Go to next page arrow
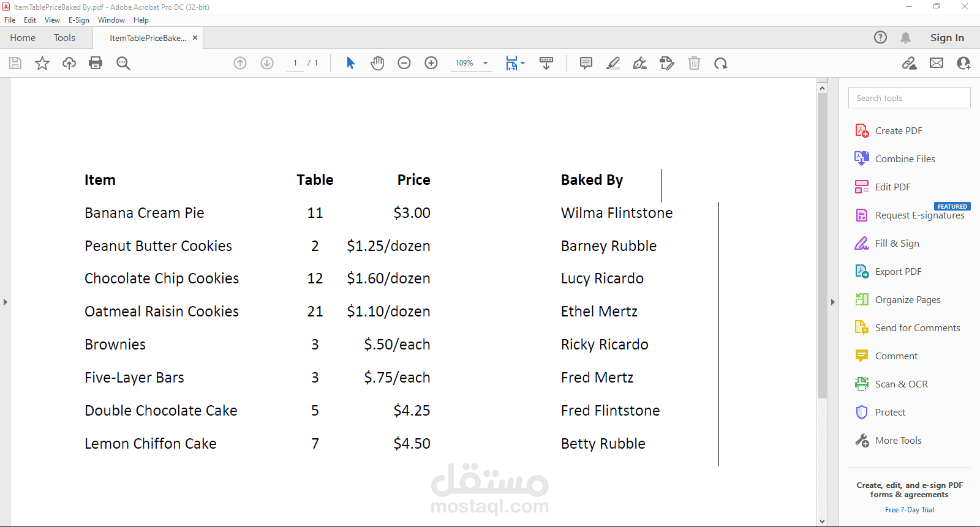The width and height of the screenshot is (980, 527). (x=267, y=63)
